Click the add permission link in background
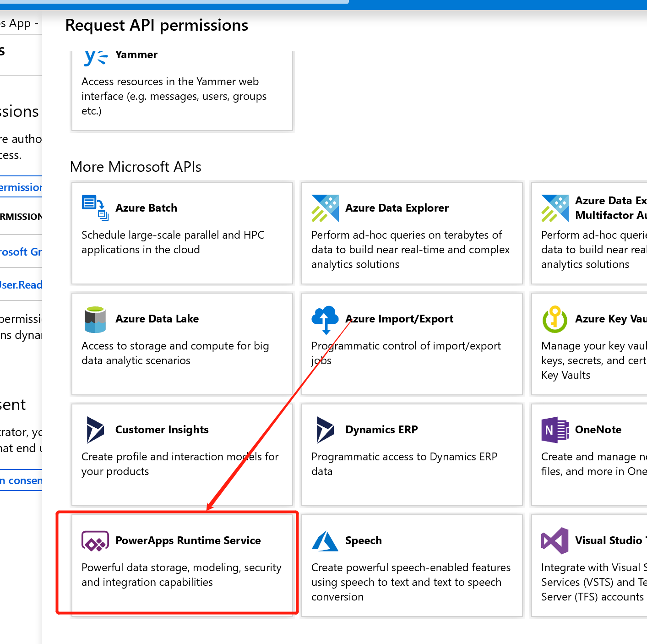 click(x=21, y=187)
